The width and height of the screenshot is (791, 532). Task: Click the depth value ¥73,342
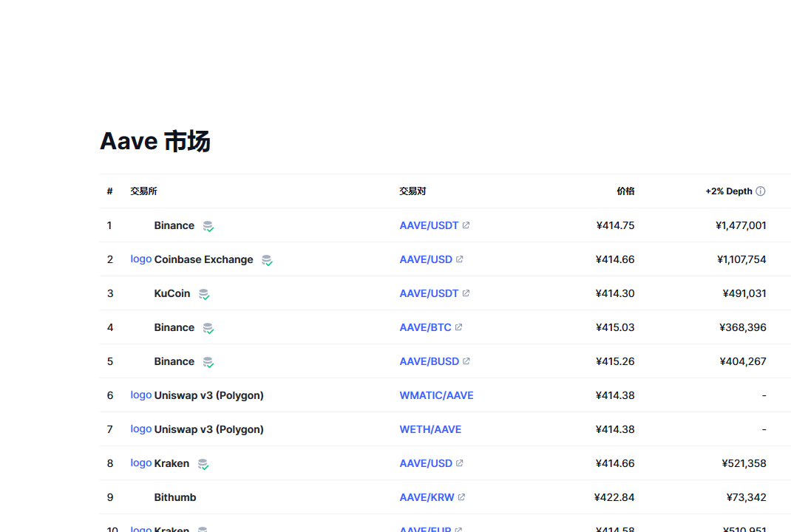click(746, 497)
